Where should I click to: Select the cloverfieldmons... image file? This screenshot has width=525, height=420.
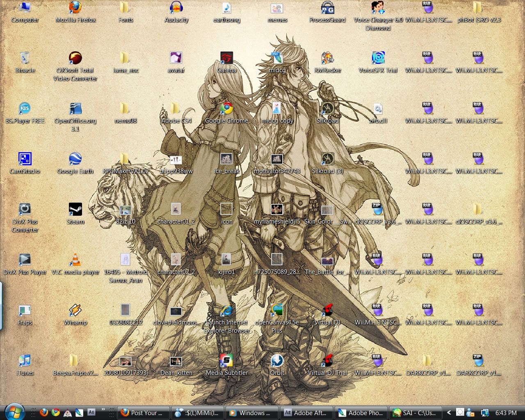click(176, 315)
